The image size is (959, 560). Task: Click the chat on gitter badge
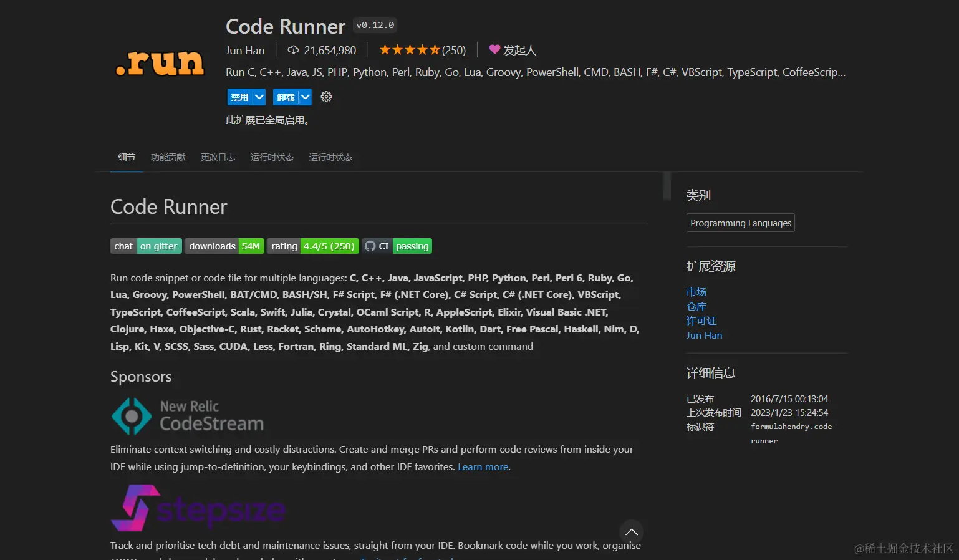(146, 246)
